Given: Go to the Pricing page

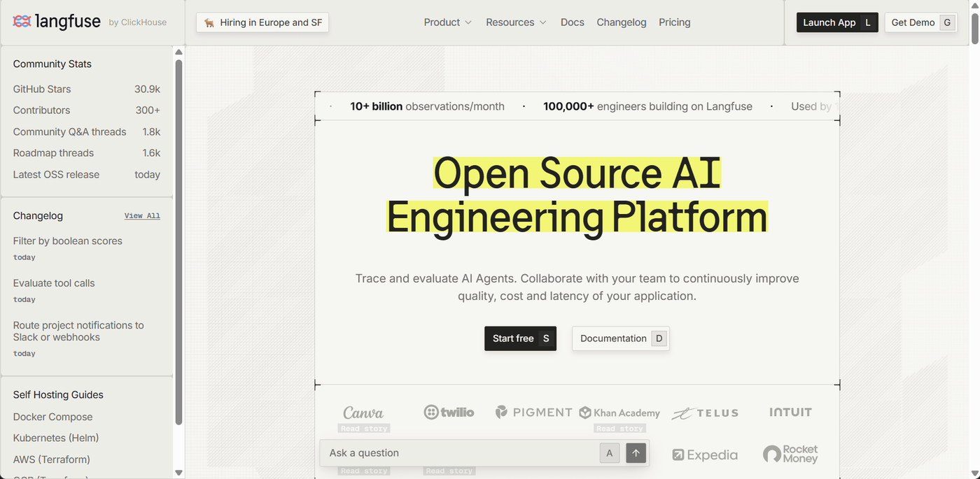Looking at the screenshot, I should pos(674,22).
